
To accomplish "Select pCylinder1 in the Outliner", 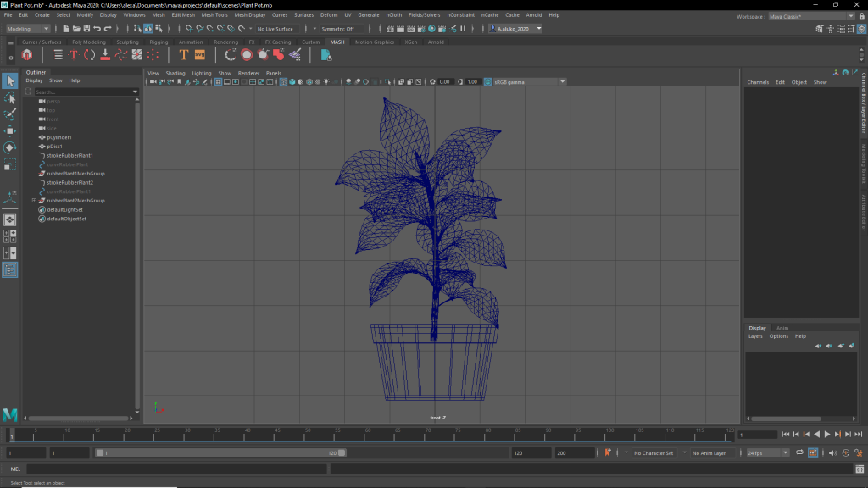I will (x=59, y=137).
